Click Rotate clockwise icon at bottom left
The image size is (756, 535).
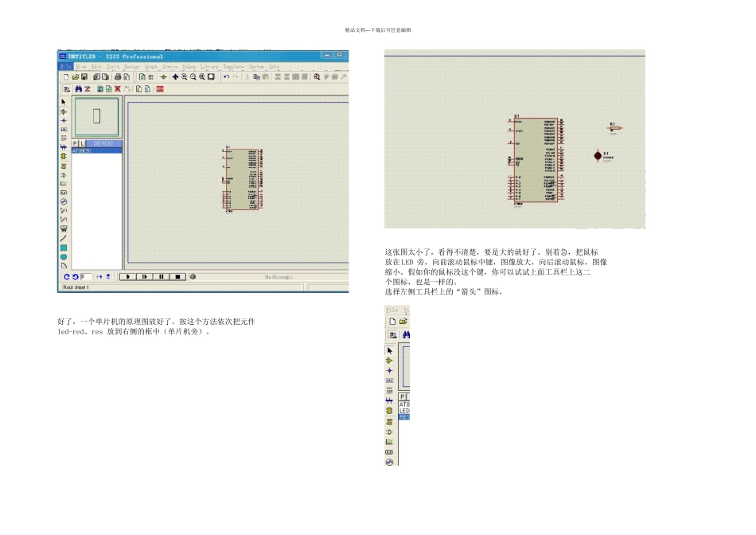coord(67,277)
